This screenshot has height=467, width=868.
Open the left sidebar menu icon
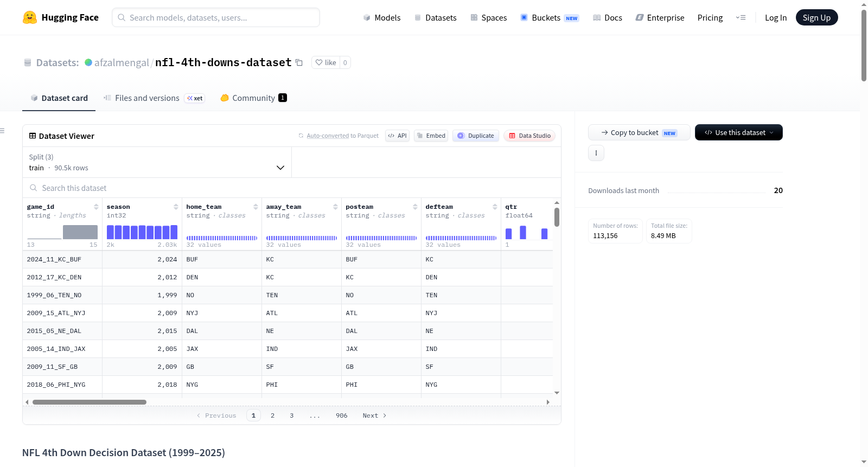click(x=2, y=131)
